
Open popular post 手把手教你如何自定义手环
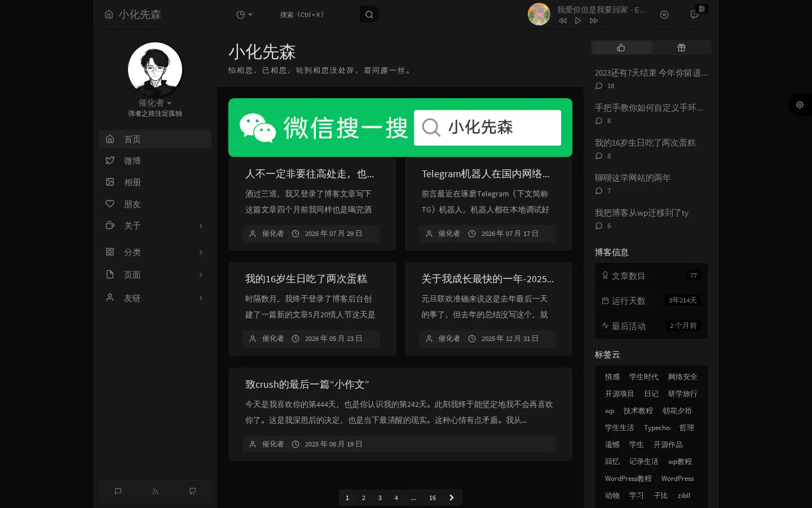[x=649, y=108]
